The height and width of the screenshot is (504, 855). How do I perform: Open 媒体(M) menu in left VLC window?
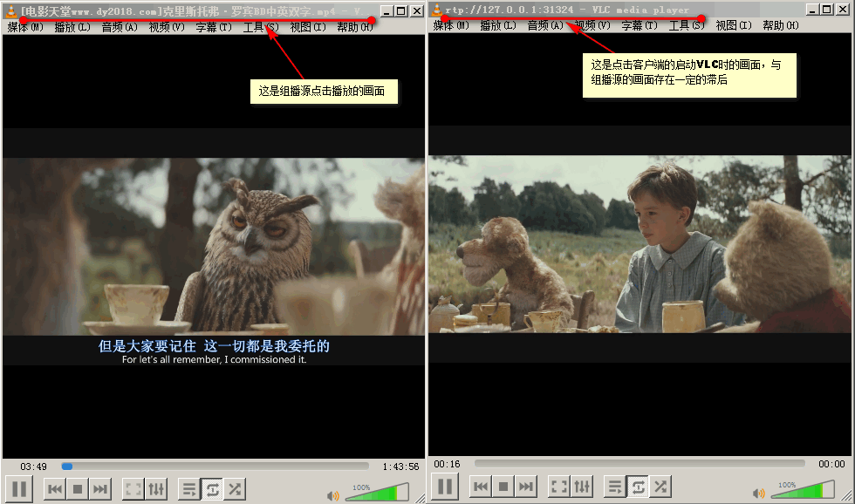click(x=25, y=27)
